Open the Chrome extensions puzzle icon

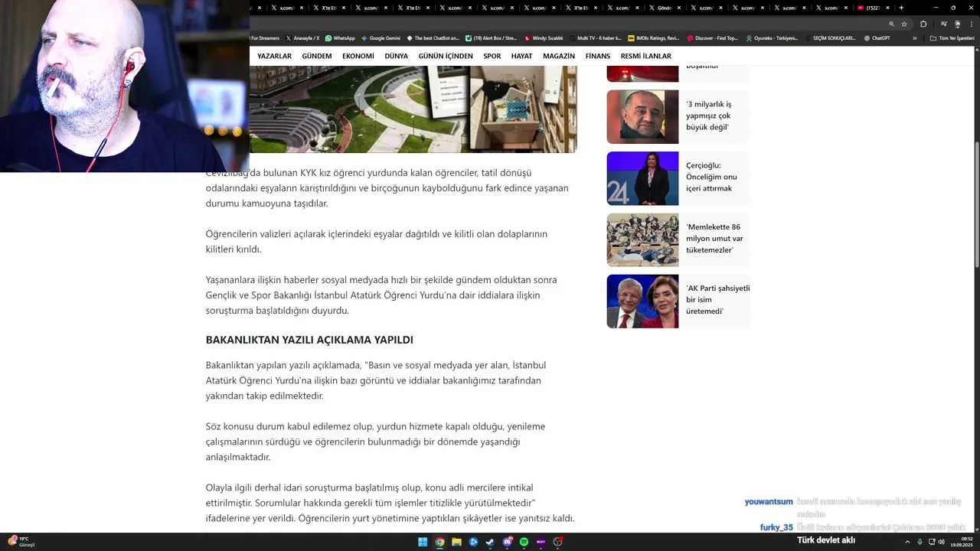[923, 24]
